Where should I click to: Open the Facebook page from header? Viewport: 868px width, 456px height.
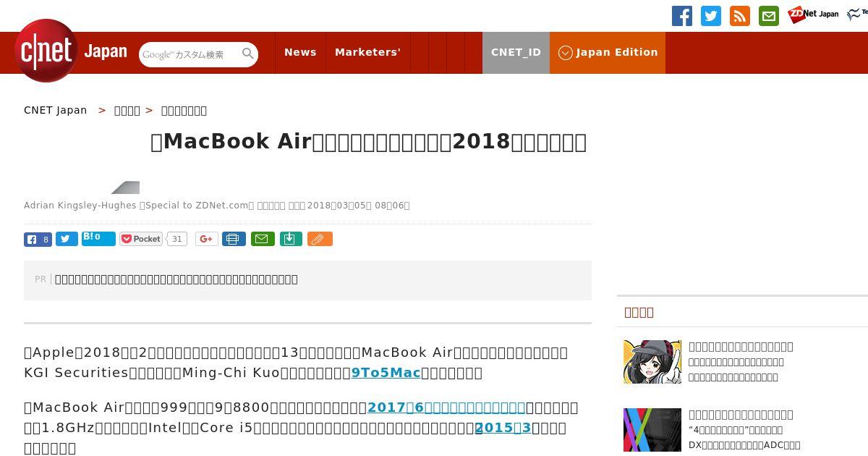pos(682,16)
